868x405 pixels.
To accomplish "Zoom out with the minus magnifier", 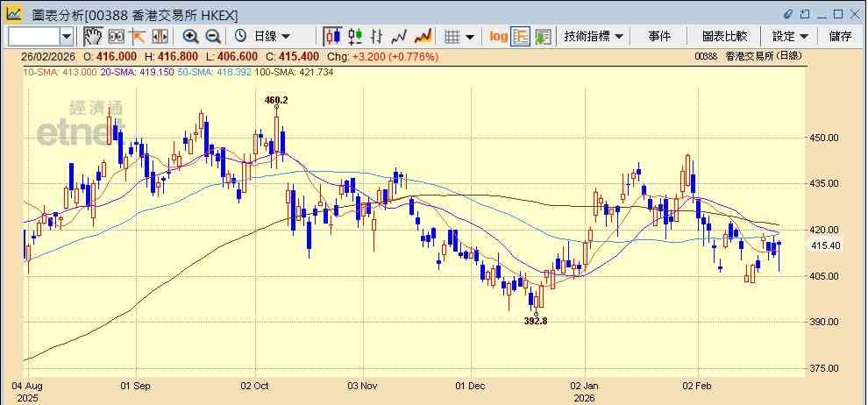I will click(x=213, y=37).
